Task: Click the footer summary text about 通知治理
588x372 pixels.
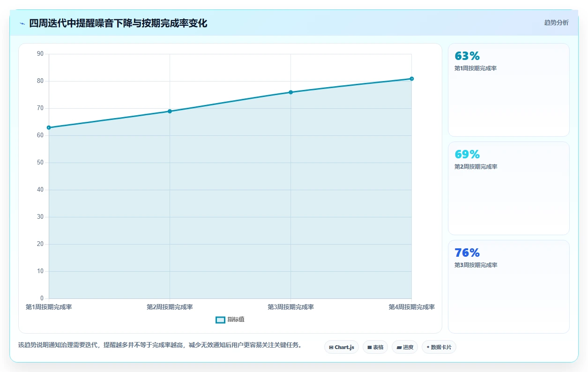Action: pyautogui.click(x=160, y=345)
